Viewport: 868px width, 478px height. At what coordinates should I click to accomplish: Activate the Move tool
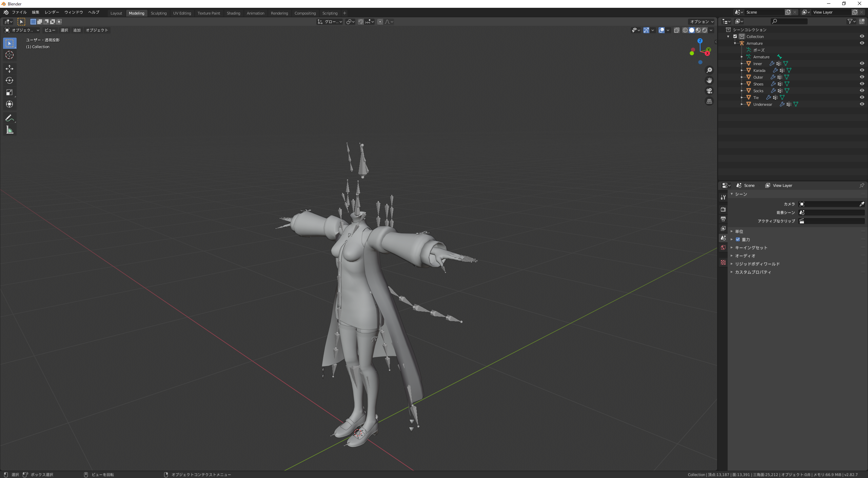9,69
